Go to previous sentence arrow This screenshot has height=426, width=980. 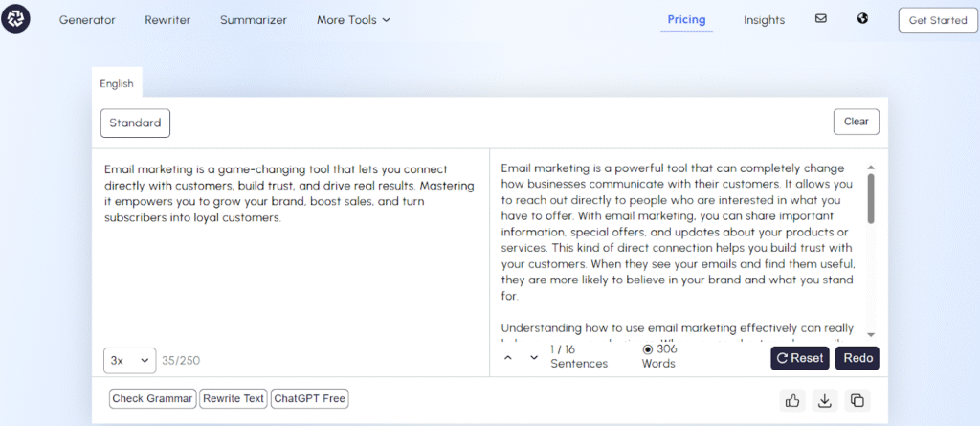(x=508, y=358)
